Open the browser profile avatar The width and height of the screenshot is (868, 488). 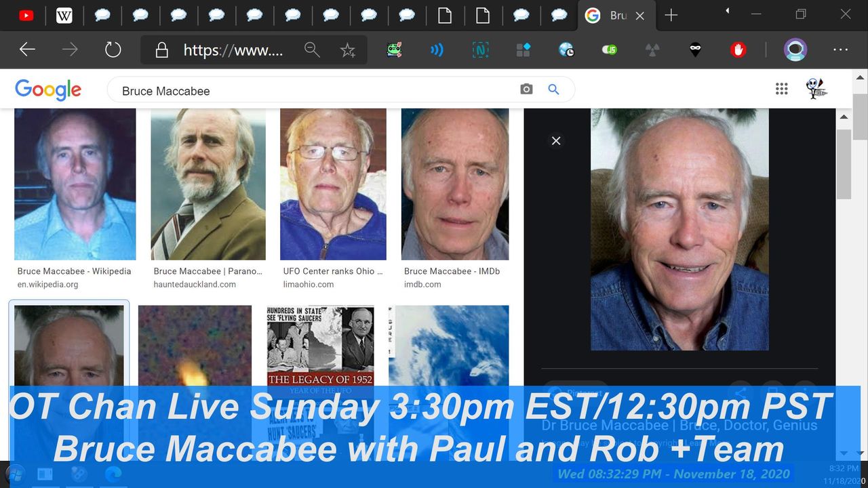pyautogui.click(x=795, y=49)
